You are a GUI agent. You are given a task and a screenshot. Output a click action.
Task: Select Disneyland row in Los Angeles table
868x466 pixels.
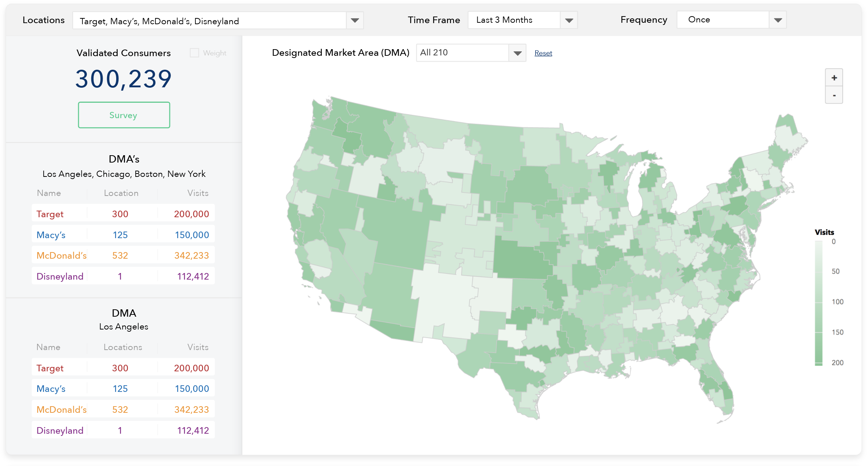tap(123, 430)
